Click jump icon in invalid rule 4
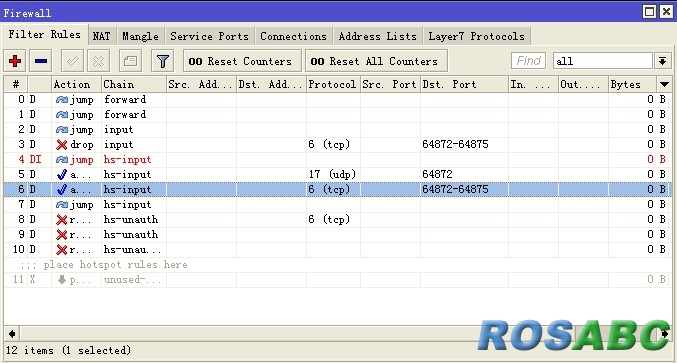677x363 pixels. pyautogui.click(x=62, y=160)
